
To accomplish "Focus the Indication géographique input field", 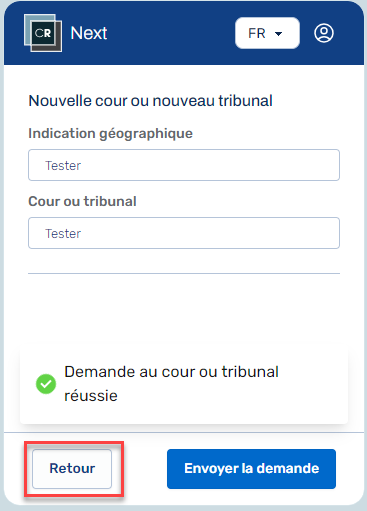I will (x=184, y=165).
